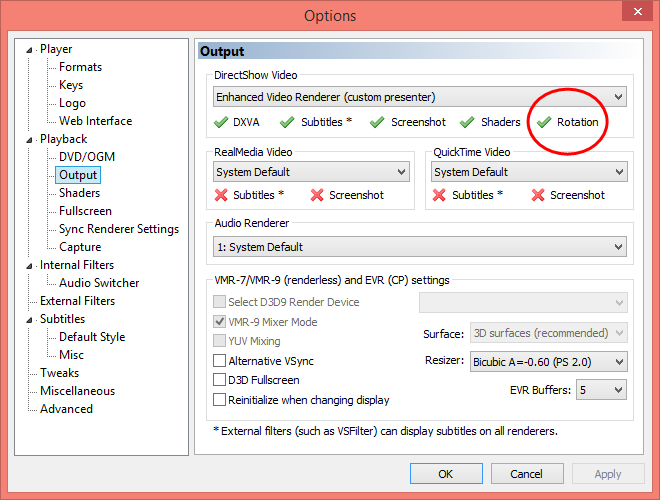Viewport: 660px width, 500px height.
Task: Click the red X beside RealMedia Subtitles
Action: (221, 195)
